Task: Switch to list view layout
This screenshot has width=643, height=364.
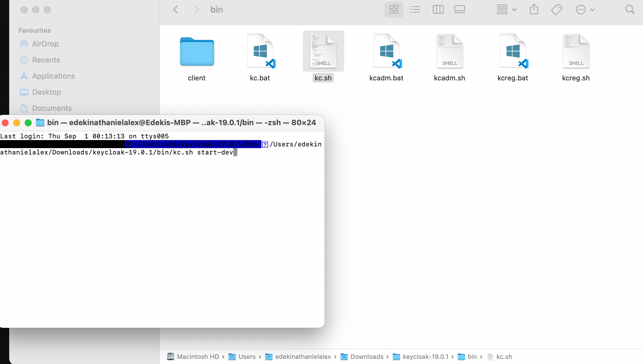Action: (x=415, y=10)
